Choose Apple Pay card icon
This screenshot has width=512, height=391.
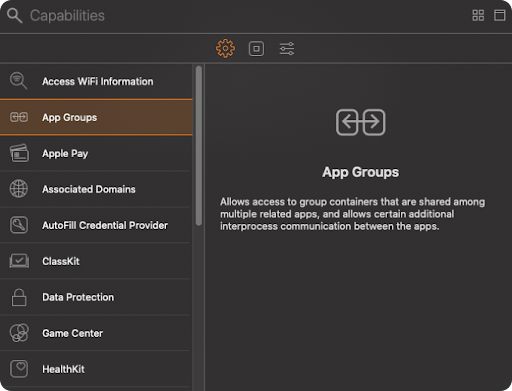[19, 153]
